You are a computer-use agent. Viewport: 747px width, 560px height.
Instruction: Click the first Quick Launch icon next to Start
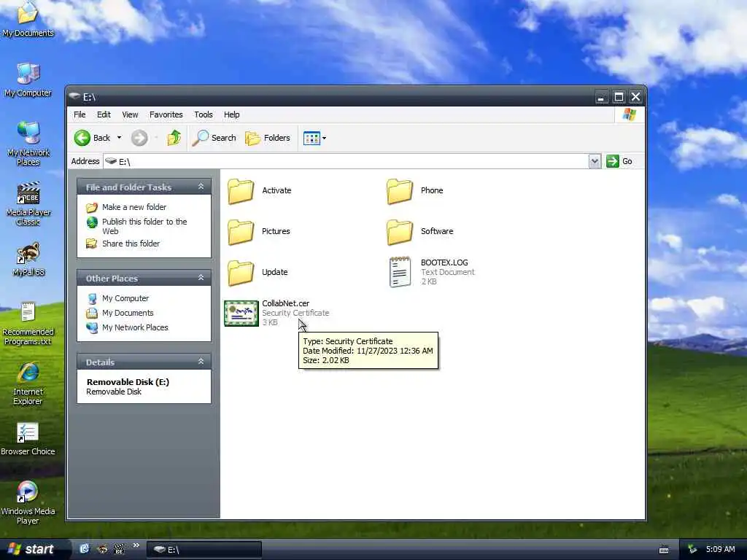click(85, 549)
